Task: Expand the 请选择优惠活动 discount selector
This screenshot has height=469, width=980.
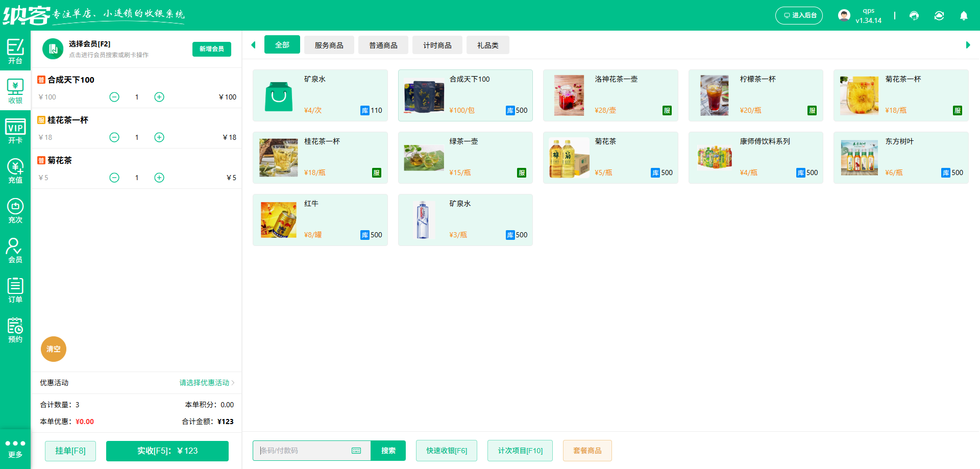Action: (x=204, y=382)
